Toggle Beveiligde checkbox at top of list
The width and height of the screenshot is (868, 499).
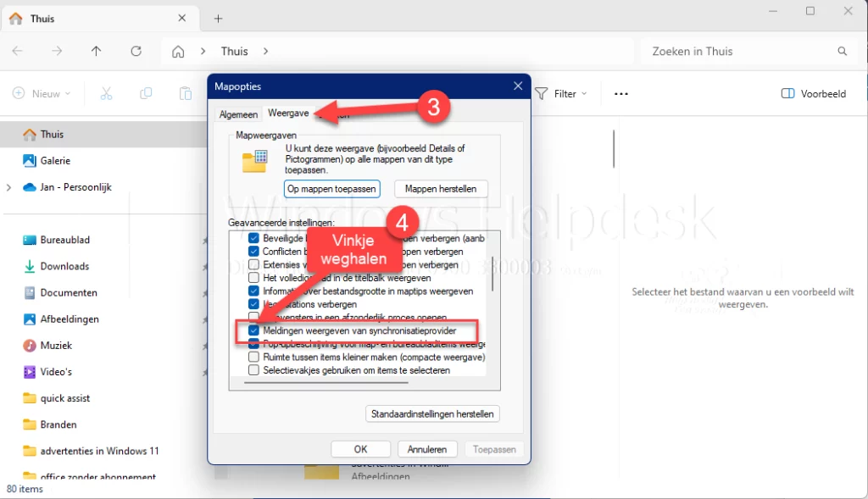click(253, 238)
